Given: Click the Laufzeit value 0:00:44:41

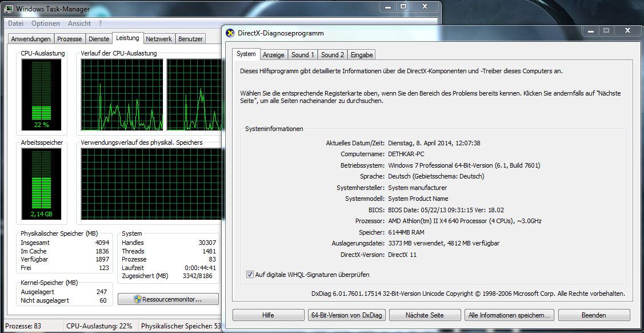Looking at the screenshot, I should tap(201, 268).
